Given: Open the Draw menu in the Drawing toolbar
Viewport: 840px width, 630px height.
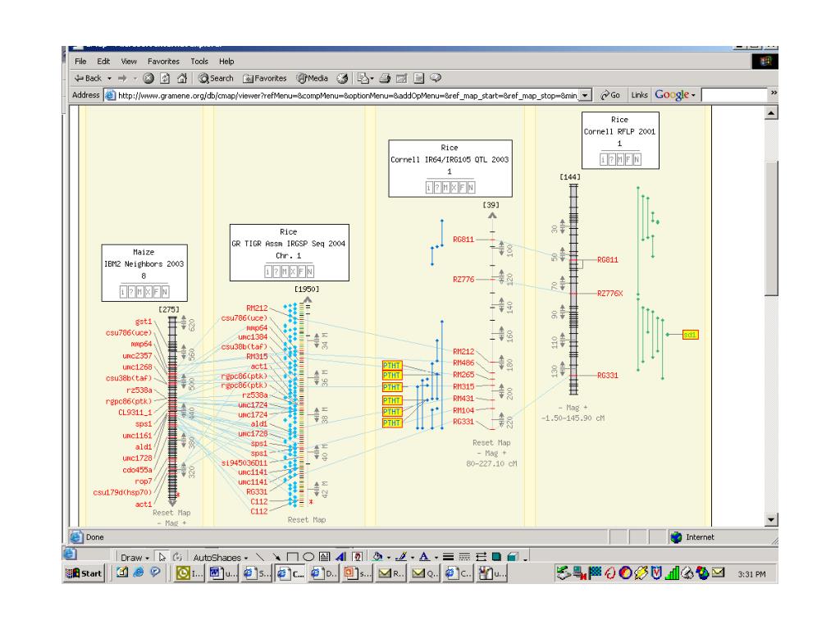Looking at the screenshot, I should click(135, 558).
